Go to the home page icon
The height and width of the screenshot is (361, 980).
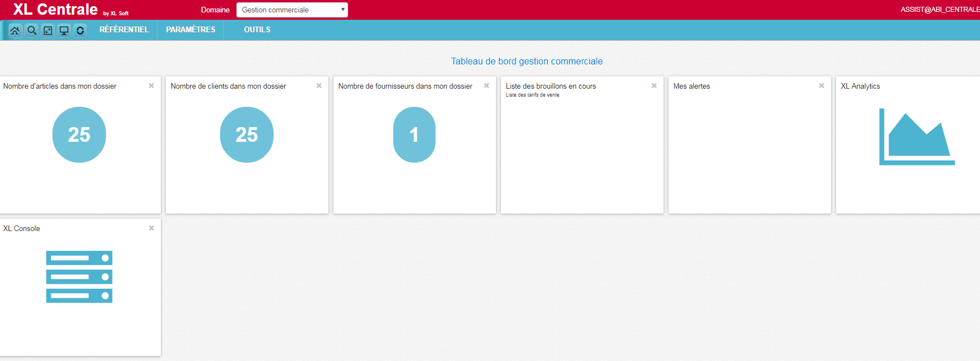pyautogui.click(x=15, y=31)
